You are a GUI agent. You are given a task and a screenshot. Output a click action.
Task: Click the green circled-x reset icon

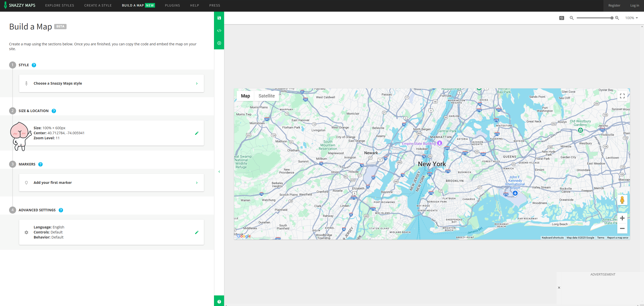219,43
